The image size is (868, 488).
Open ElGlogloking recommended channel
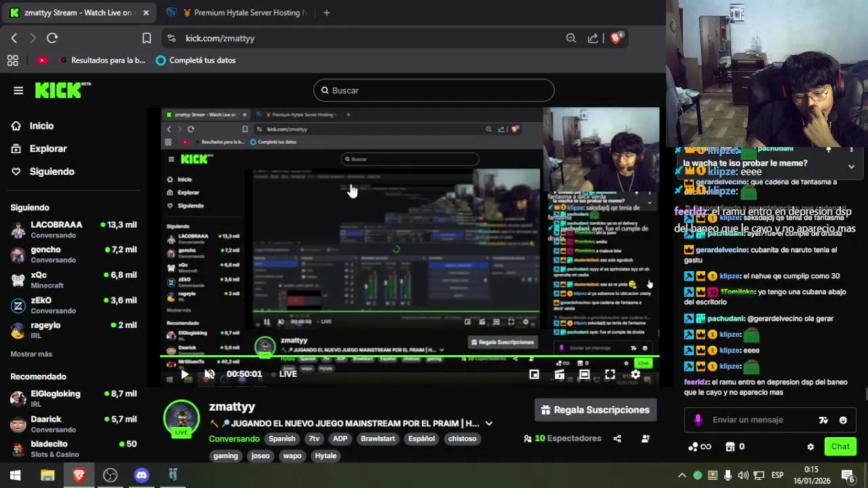(x=73, y=399)
